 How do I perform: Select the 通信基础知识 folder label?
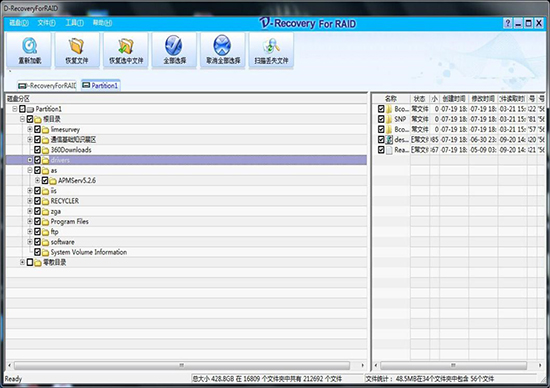[73, 140]
